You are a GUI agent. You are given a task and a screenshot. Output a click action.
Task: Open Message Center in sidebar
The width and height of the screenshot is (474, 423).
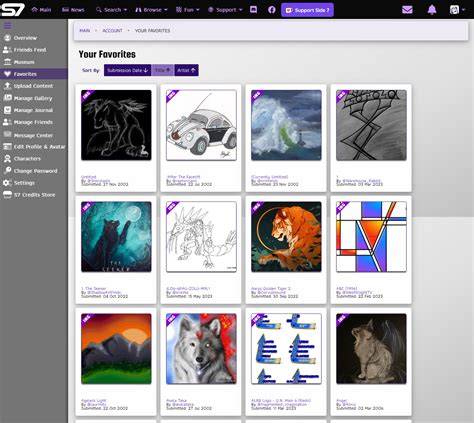(34, 135)
